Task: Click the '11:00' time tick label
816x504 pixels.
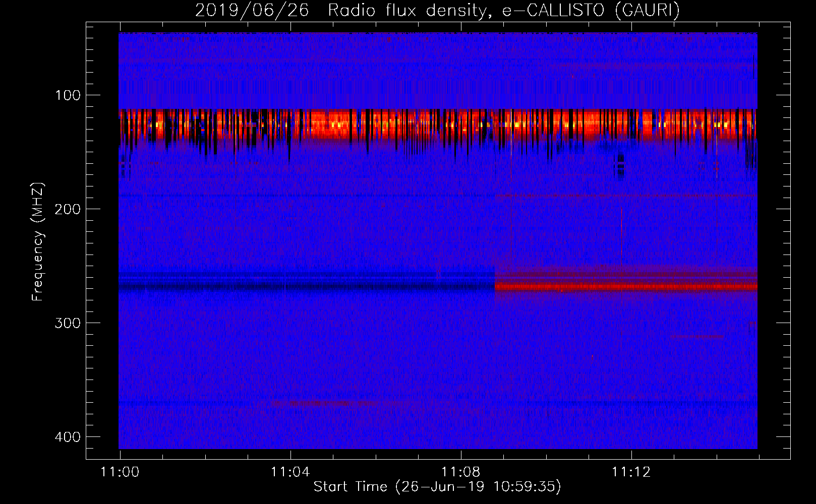Action: pyautogui.click(x=120, y=472)
